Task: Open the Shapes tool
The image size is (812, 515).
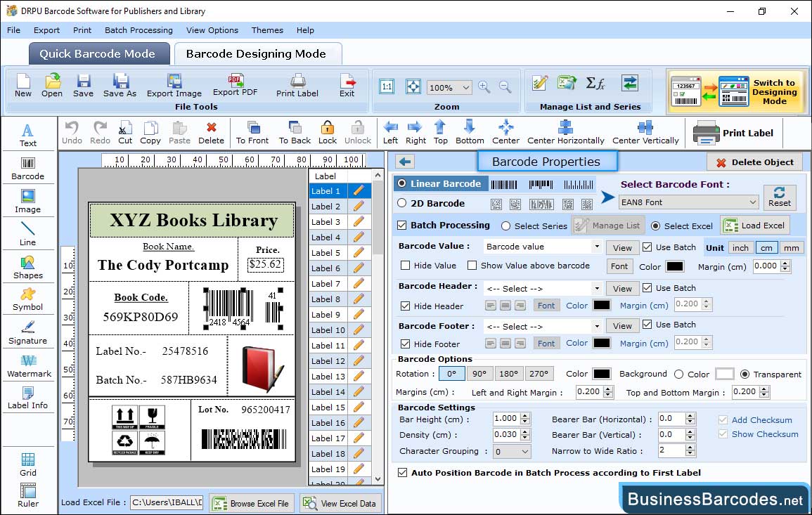Action: (x=28, y=268)
